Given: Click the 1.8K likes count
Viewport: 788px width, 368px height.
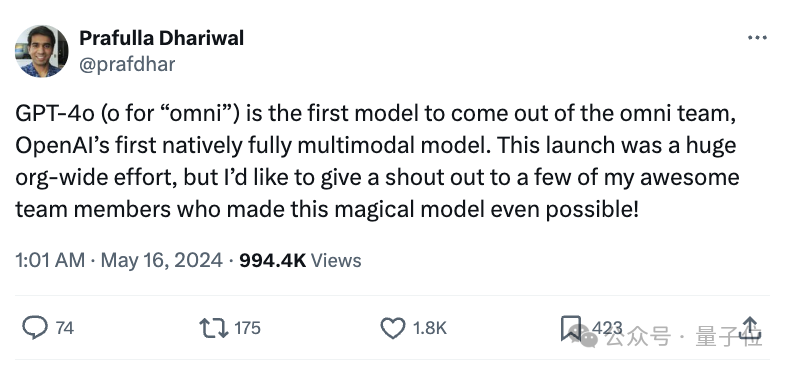Looking at the screenshot, I should [x=430, y=328].
